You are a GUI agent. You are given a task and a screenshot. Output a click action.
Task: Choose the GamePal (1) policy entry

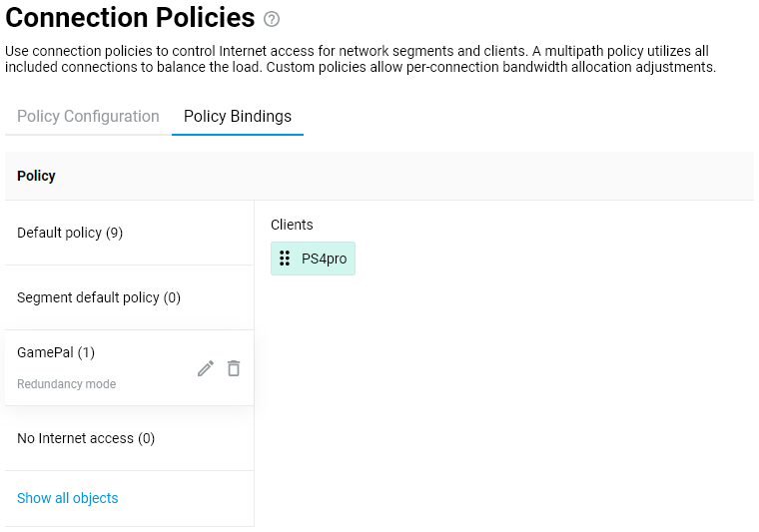pos(56,352)
